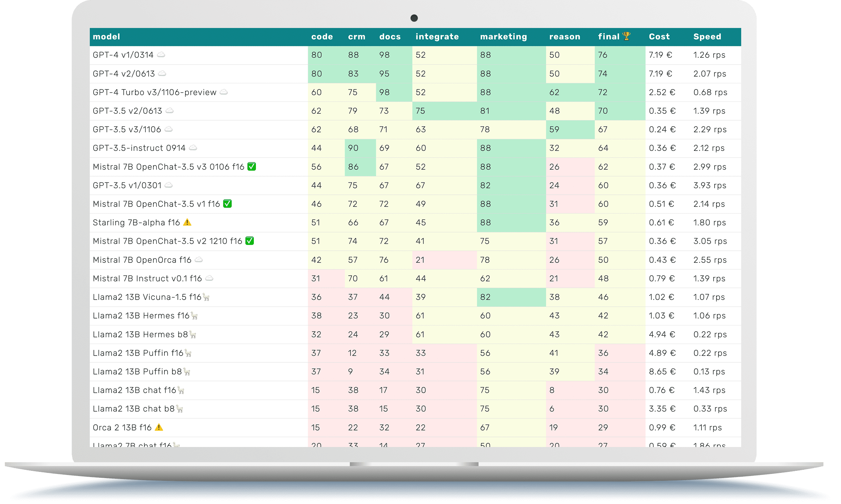Image resolution: width=841 pixels, height=504 pixels.
Task: Click green checkmark beside Mistral 7B OpenChat-3.5 v3 0106
Action: point(252,167)
